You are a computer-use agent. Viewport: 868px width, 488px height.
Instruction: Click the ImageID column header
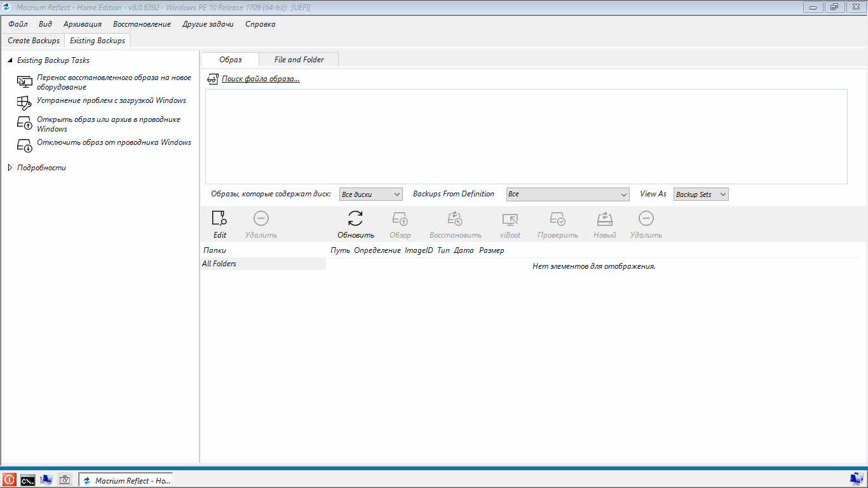click(419, 250)
